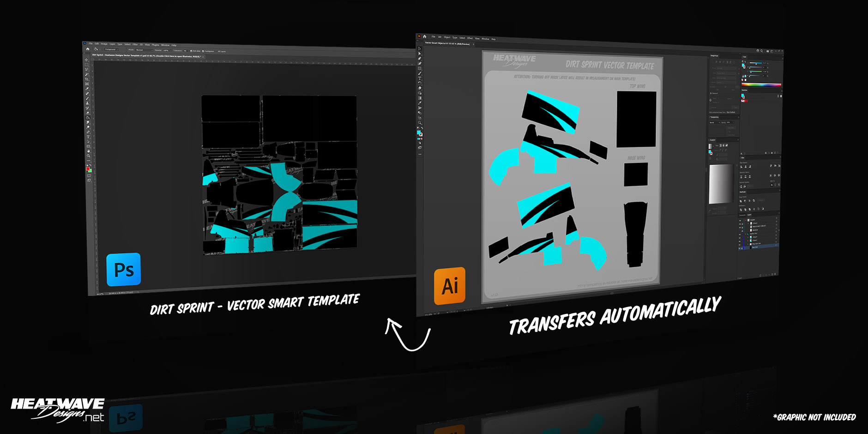Click horizontal align left in Illustrator Align panel
The image size is (868, 434).
point(741,167)
